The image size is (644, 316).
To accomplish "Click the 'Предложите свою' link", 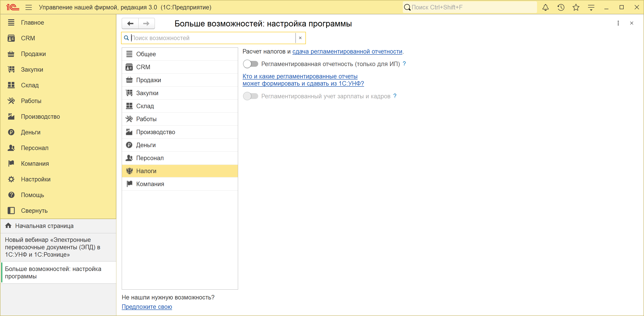I will pos(147,307).
